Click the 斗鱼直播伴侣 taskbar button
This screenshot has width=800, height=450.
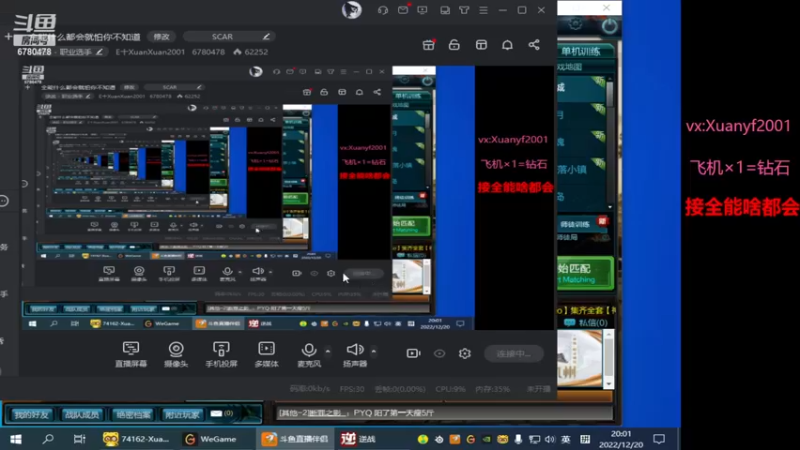click(295, 439)
